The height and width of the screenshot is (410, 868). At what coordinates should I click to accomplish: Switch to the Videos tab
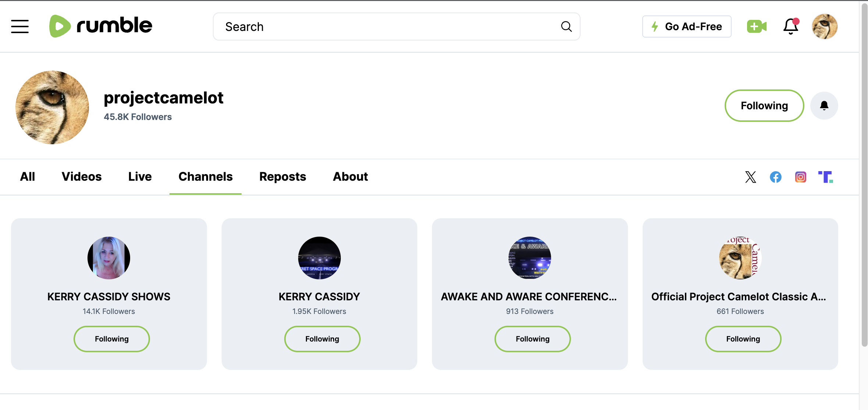82,177
